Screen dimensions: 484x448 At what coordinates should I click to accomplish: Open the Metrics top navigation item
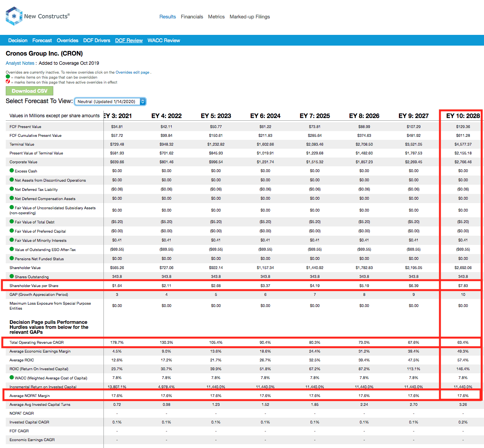click(x=216, y=17)
